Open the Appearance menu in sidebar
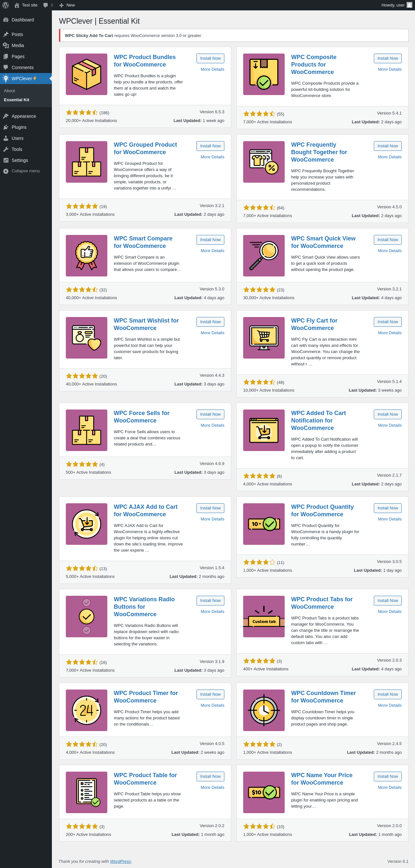 pos(24,116)
